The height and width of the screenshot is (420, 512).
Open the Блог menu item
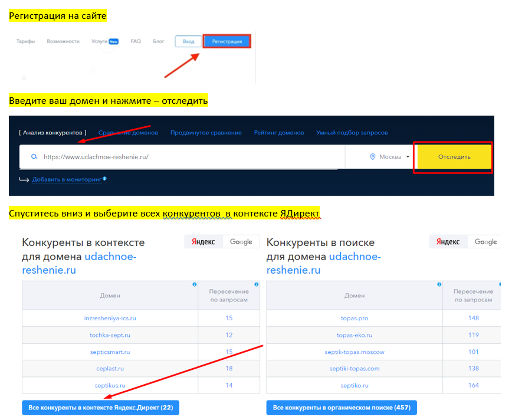coord(158,41)
